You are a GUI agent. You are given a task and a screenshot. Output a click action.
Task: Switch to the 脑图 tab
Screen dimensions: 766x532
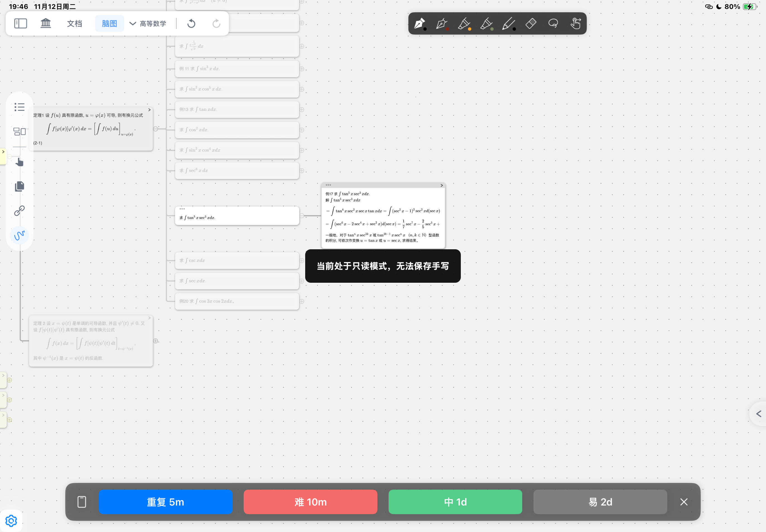pos(109,23)
